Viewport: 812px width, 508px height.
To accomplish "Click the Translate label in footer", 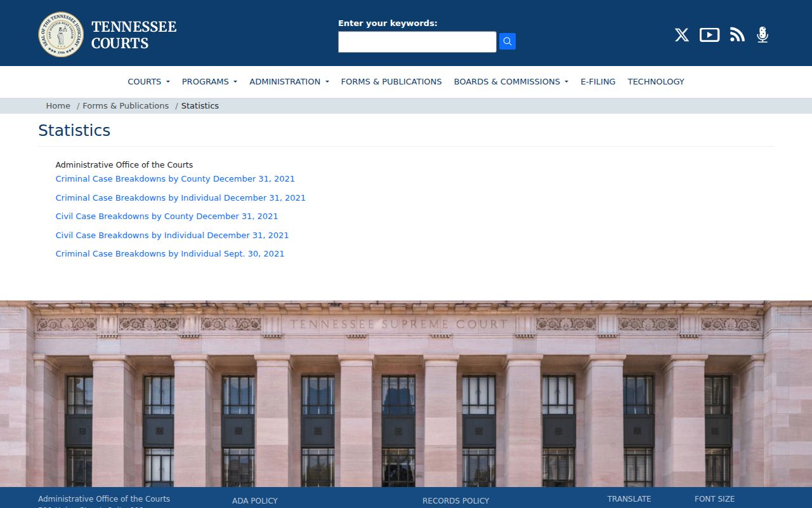I will (x=629, y=499).
